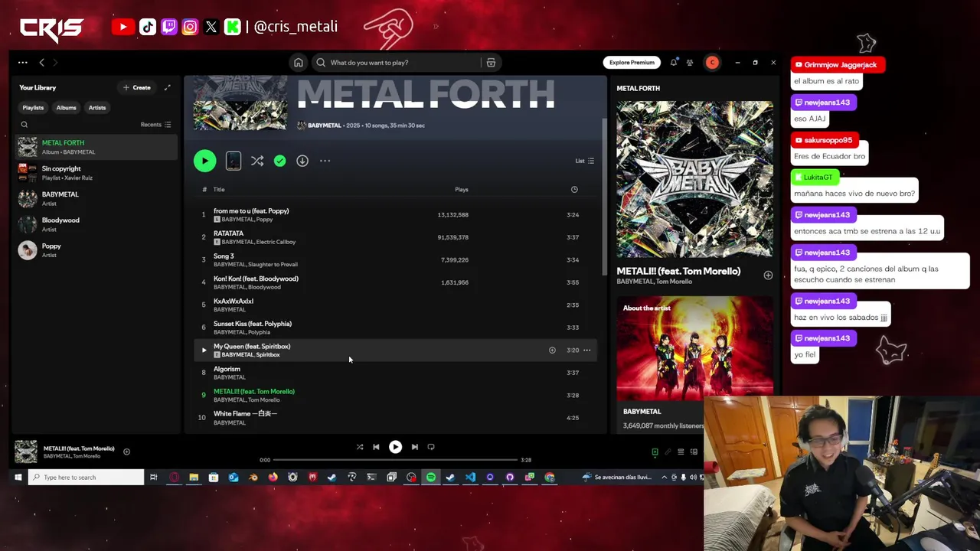This screenshot has width=980, height=551.
Task: Open Windows Start menu
Action: [x=18, y=478]
